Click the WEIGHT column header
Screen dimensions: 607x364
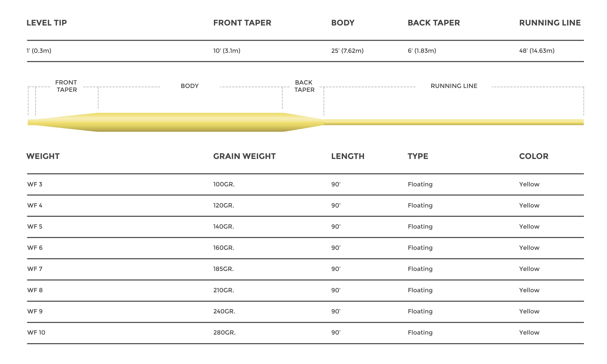43,156
